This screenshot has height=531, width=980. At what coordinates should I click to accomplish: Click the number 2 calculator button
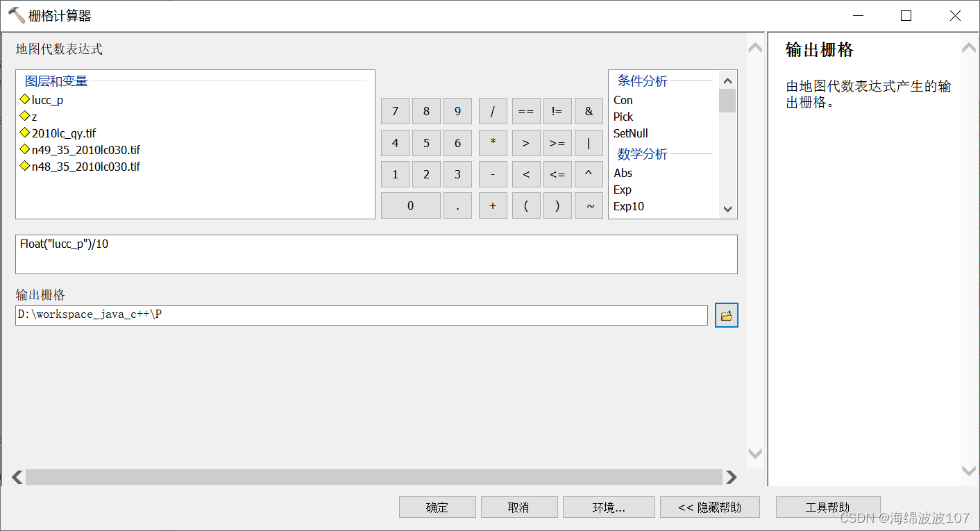(426, 174)
